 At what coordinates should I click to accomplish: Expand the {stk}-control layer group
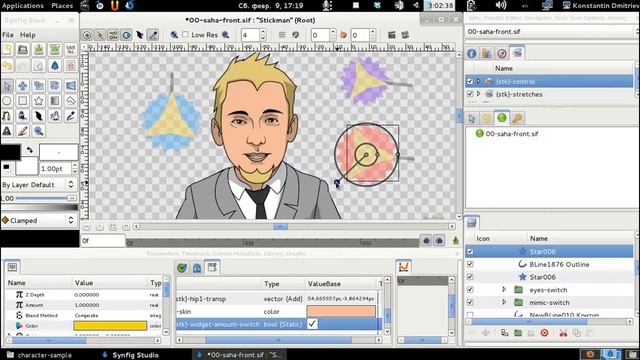(x=478, y=81)
